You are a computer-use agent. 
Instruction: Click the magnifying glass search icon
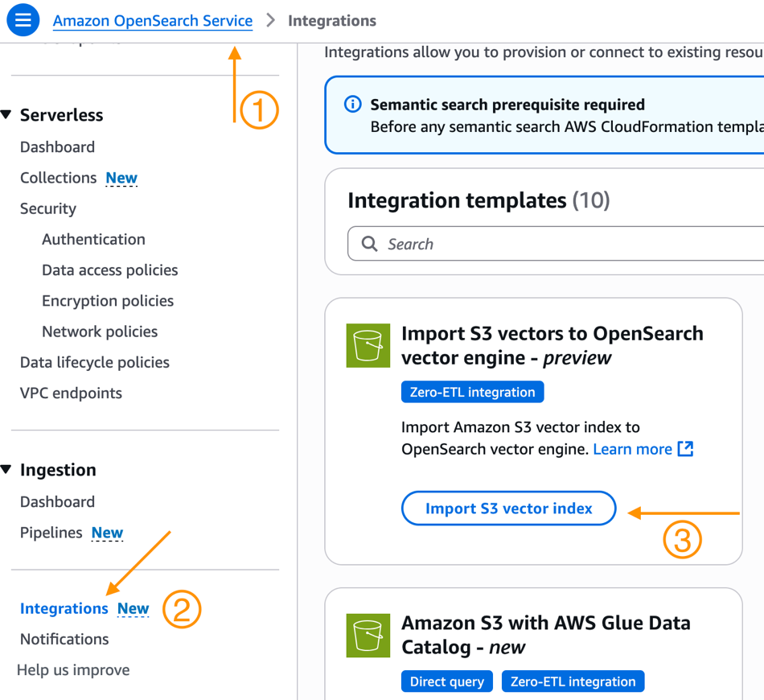(369, 243)
